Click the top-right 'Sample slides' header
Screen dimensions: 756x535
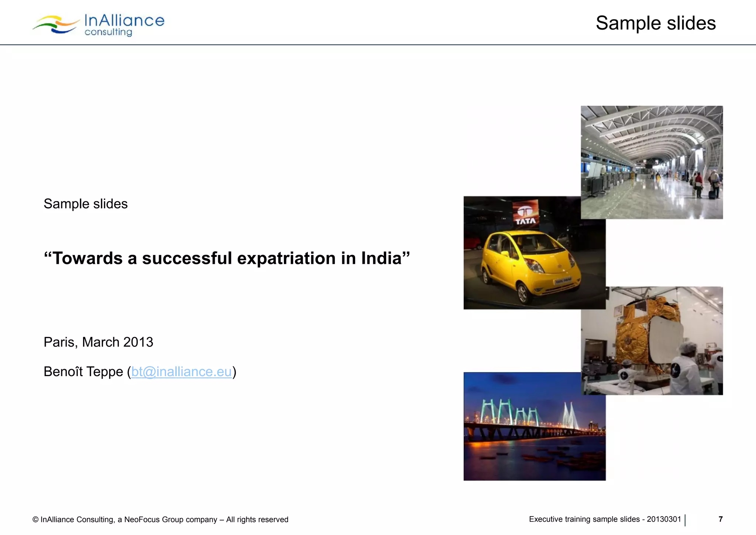tap(656, 23)
